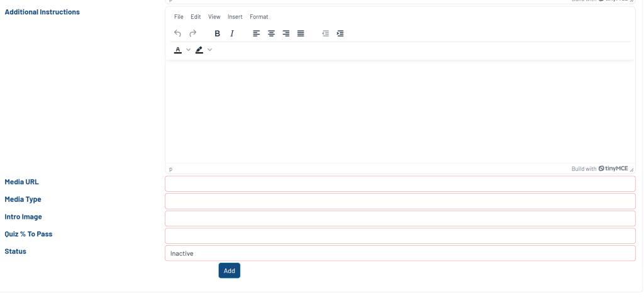Justify text in editor
This screenshot has width=644, height=298.
point(301,33)
